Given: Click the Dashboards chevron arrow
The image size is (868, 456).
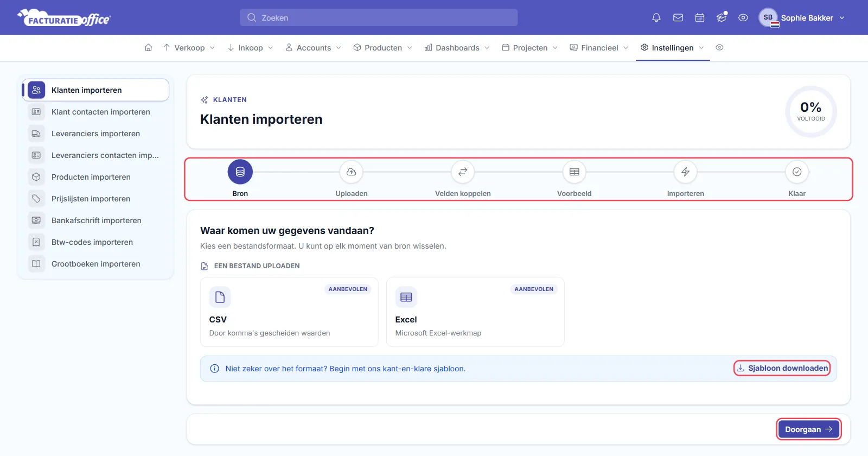Looking at the screenshot, I should coord(487,48).
